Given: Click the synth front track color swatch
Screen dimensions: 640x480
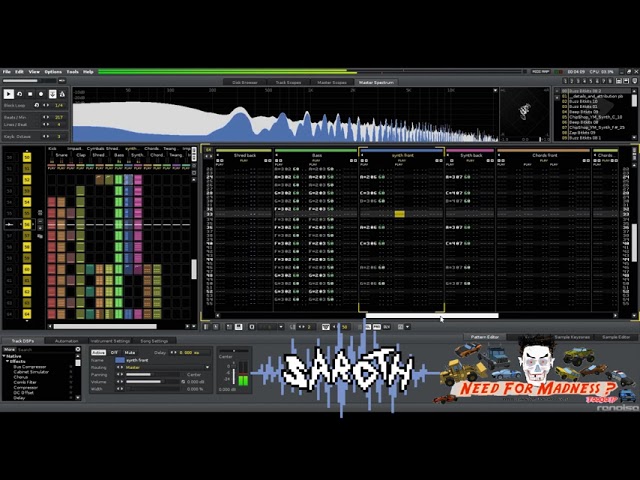Looking at the screenshot, I should (x=120, y=360).
